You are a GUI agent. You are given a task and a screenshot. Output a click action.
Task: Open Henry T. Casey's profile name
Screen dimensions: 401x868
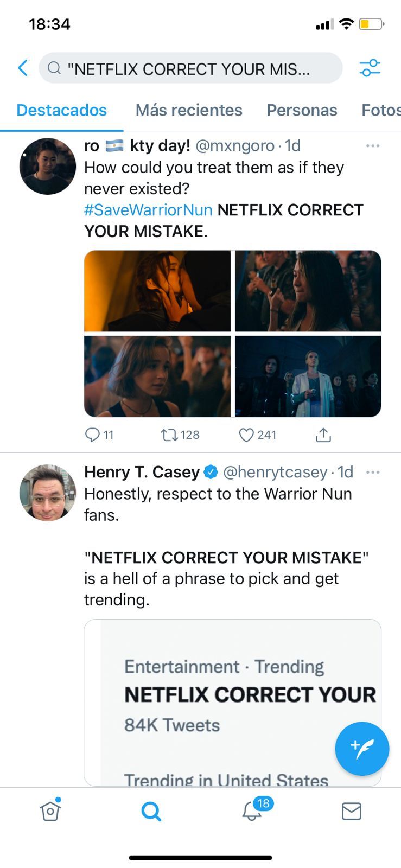click(142, 472)
